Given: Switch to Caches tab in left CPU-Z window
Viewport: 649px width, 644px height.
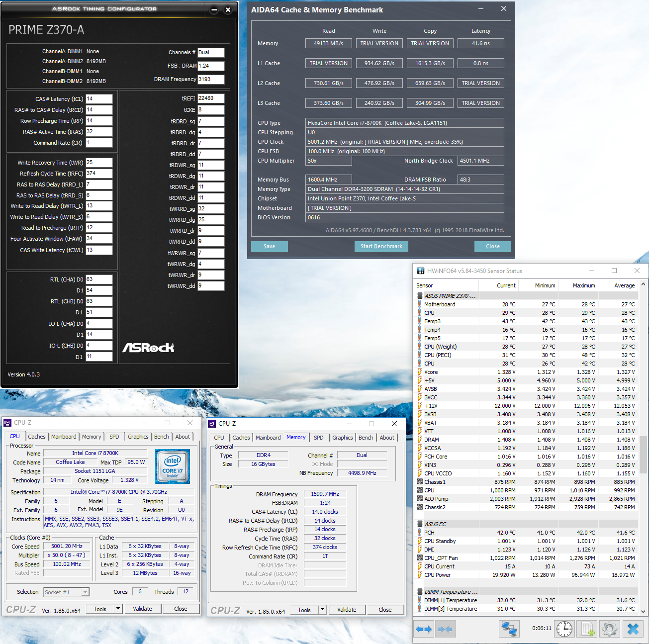Looking at the screenshot, I should [x=37, y=437].
